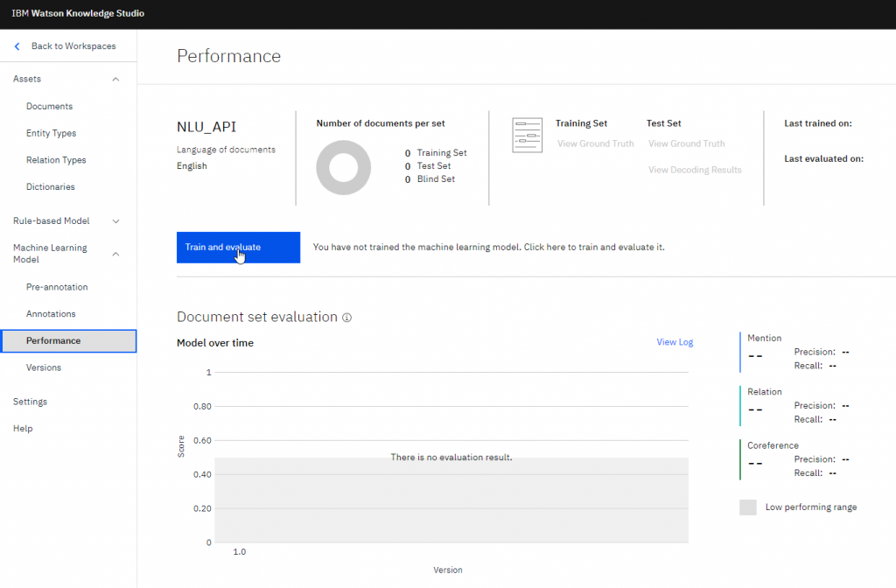Select the Performance menu item

point(68,340)
